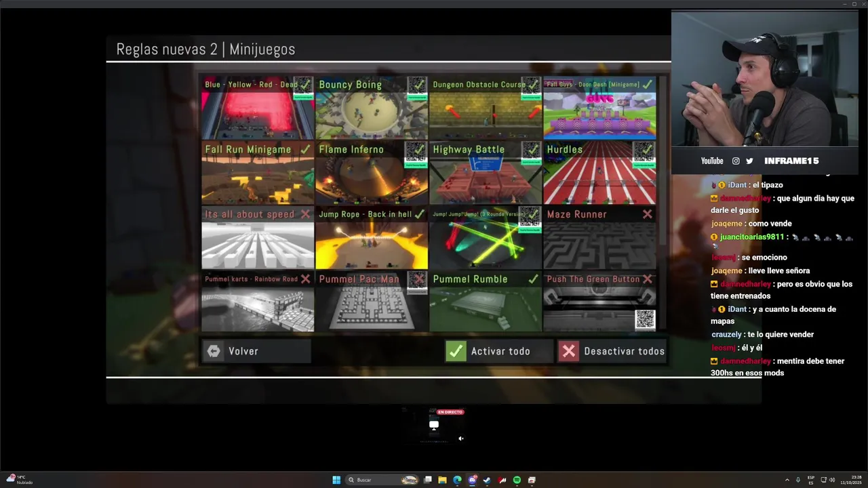Click the Reglas nuevas 2 | Minijuegos header
Screen dimensions: 868x488
[x=205, y=49]
